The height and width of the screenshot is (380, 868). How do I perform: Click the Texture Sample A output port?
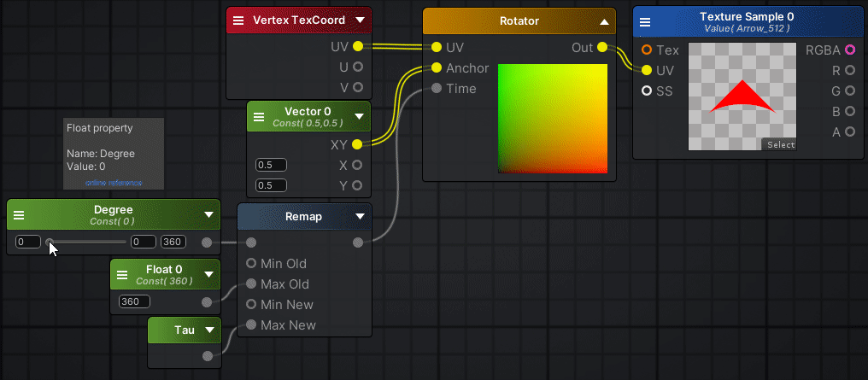(x=850, y=132)
